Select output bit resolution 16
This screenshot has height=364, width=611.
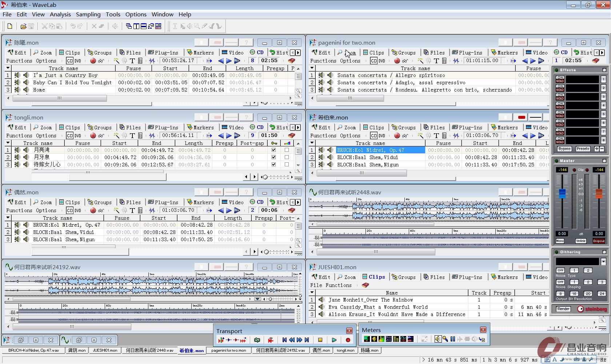point(574,294)
